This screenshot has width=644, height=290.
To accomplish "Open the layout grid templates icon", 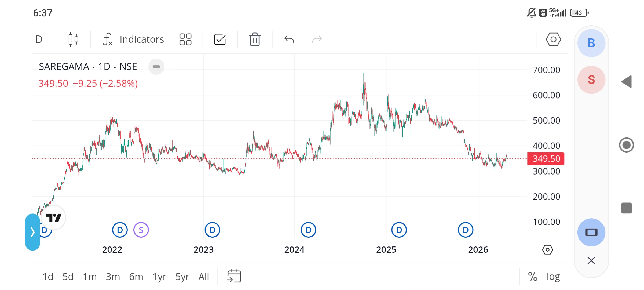I will (x=185, y=39).
